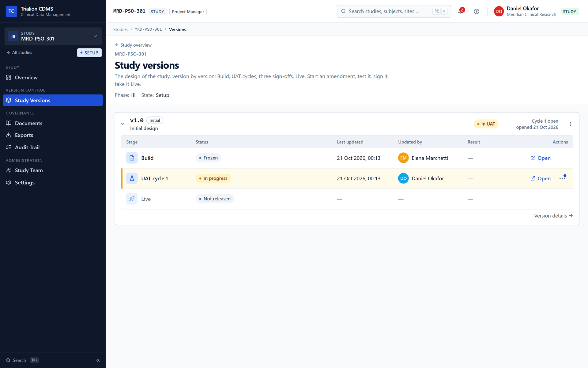Image resolution: width=588 pixels, height=368 pixels.
Task: Click the Not released status pill
Action: click(x=215, y=199)
